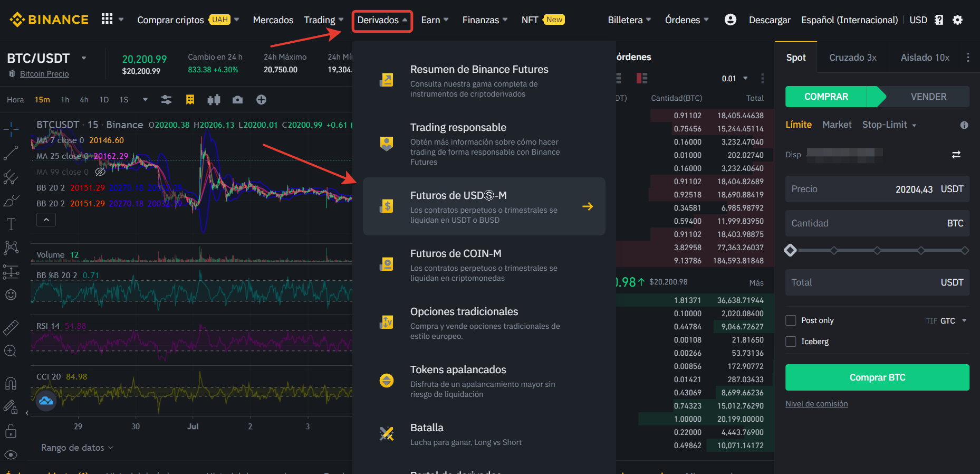Toggle the lock drawings tool
980x474 pixels.
11,431
